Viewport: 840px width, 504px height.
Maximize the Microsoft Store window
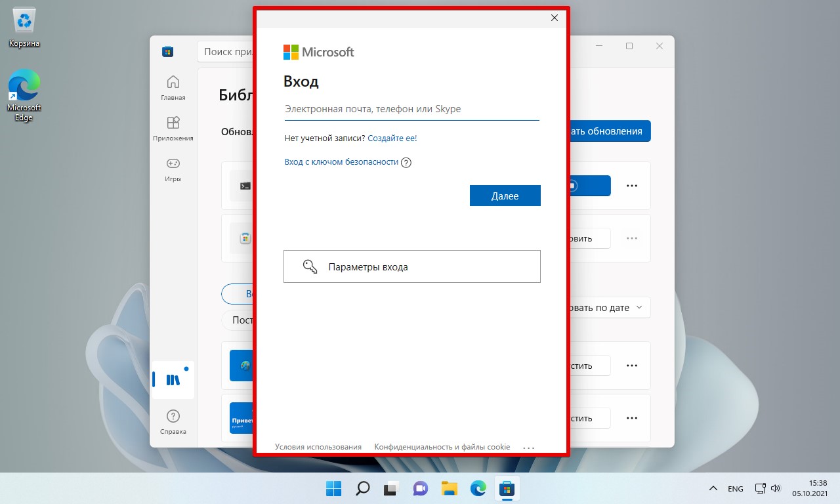coord(629,46)
